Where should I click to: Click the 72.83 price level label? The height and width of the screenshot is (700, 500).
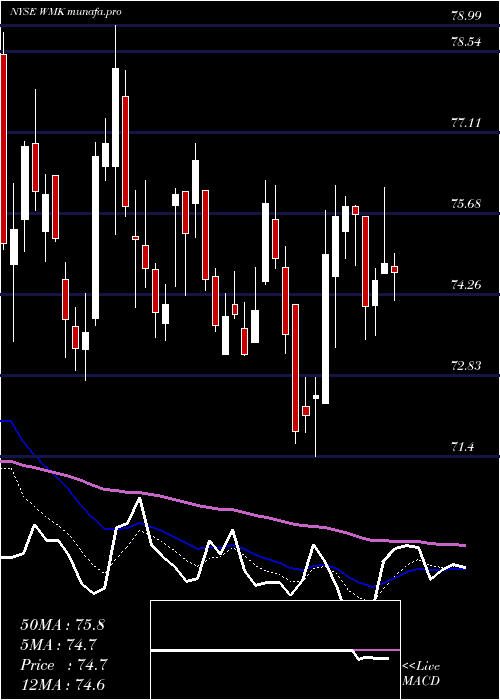[x=466, y=366]
